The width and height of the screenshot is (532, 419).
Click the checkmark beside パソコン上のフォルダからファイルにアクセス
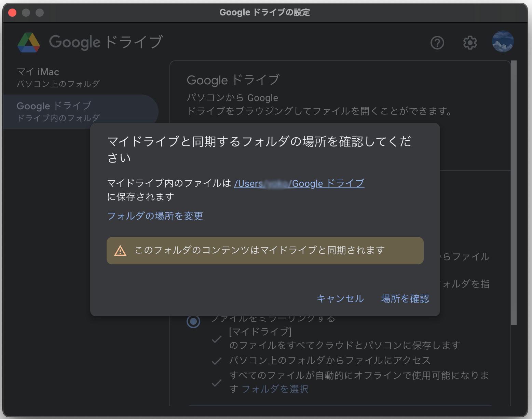pyautogui.click(x=217, y=361)
